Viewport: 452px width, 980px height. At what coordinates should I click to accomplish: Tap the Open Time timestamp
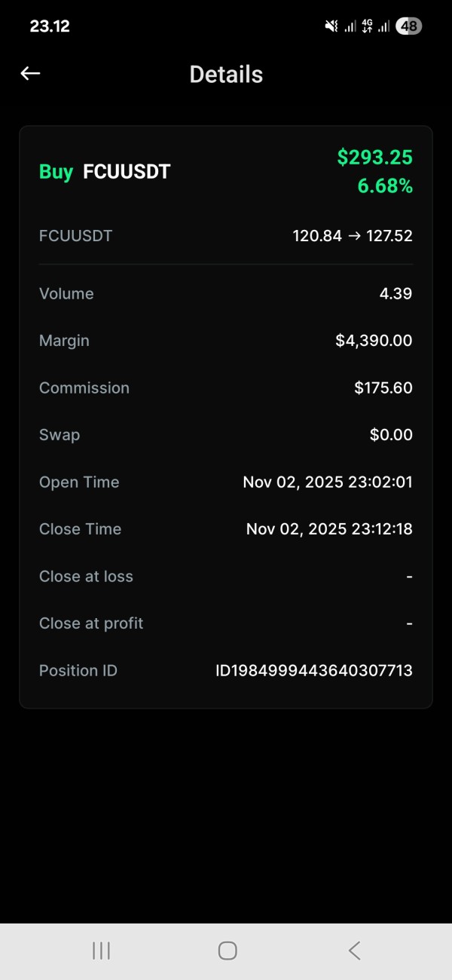coord(327,482)
